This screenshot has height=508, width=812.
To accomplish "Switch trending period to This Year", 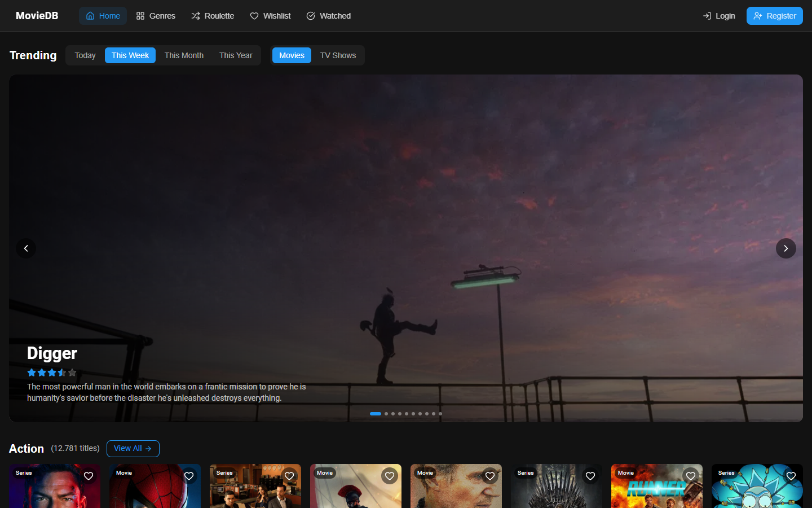I will click(x=236, y=55).
